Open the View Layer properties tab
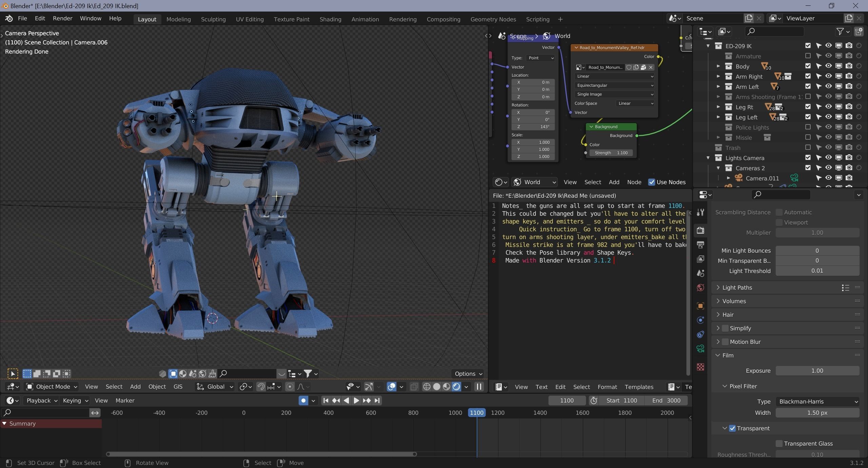868x468 pixels. click(x=701, y=259)
